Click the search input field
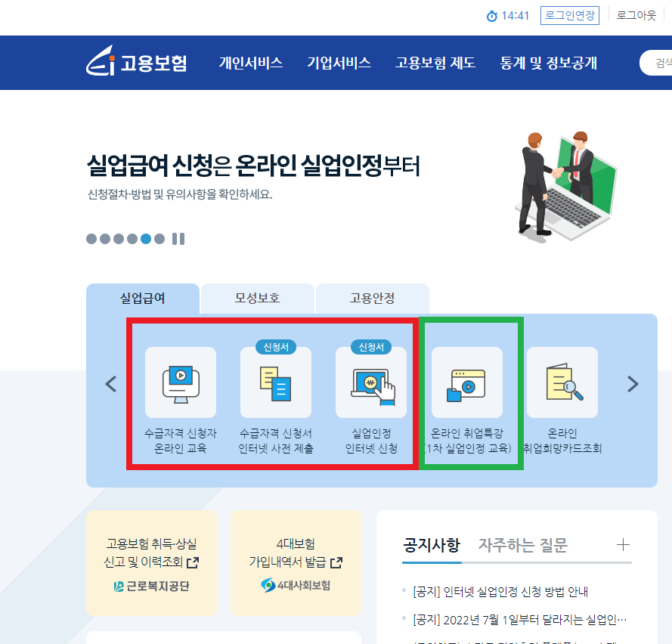The image size is (672, 644). (x=656, y=63)
